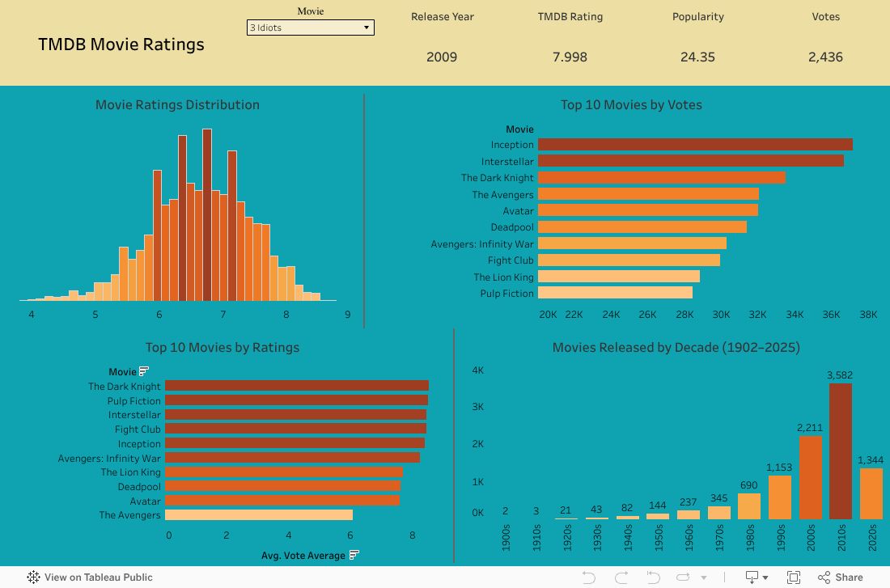Open the Movie dropdown showing 3 Idiots

310,27
